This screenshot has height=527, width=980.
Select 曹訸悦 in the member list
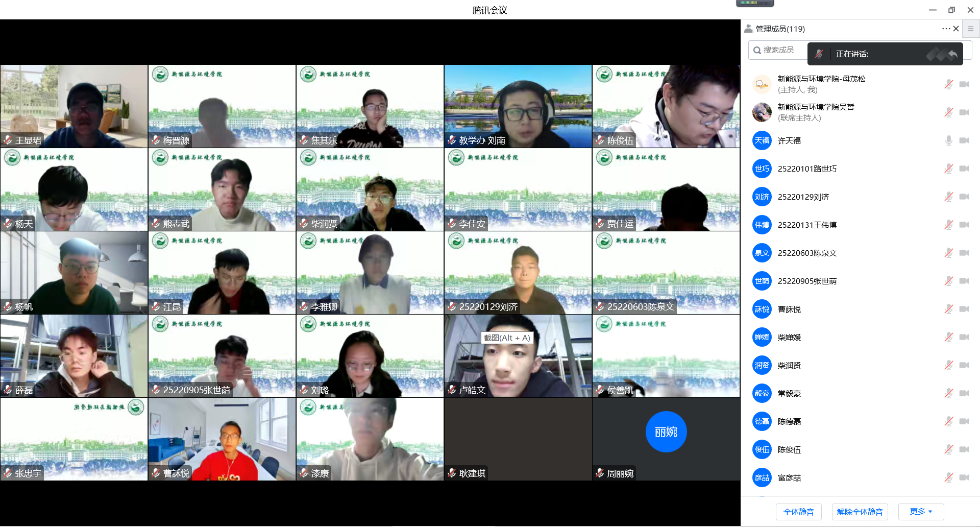click(x=789, y=309)
